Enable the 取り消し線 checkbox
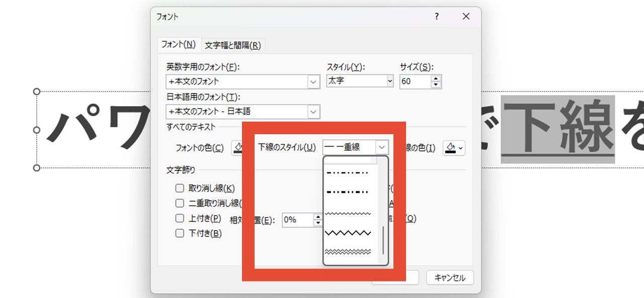The height and width of the screenshot is (298, 644). (180, 188)
